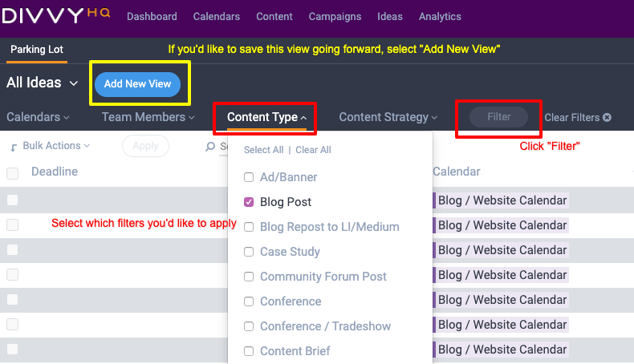The image size is (634, 364).
Task: Click the Bulk Actions arrow icon
Action: click(x=14, y=148)
